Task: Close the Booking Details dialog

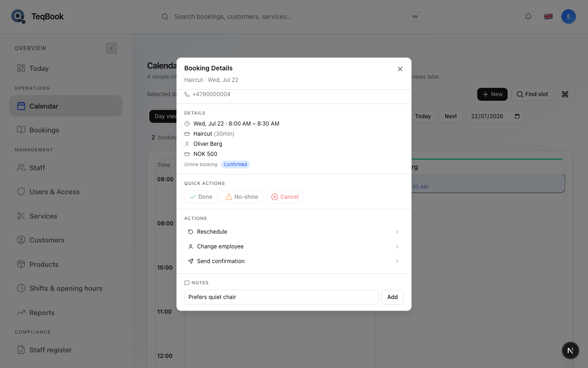Action: click(x=400, y=69)
